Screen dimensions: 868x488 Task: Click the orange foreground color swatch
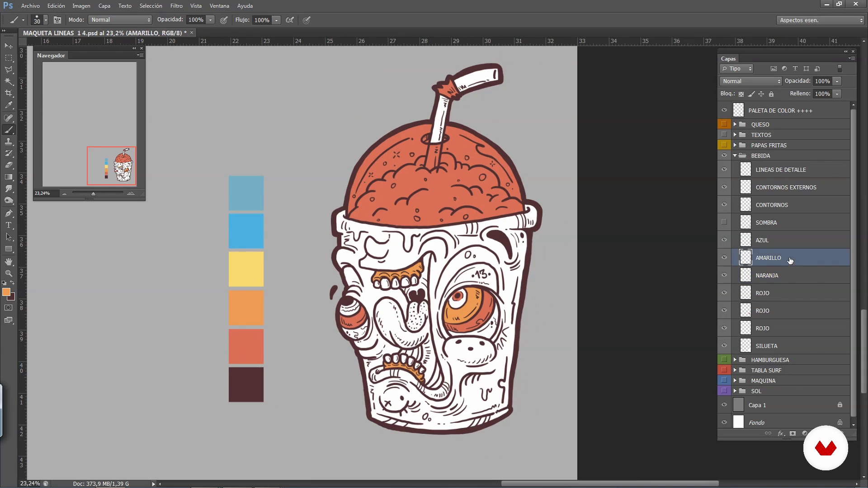(x=6, y=292)
